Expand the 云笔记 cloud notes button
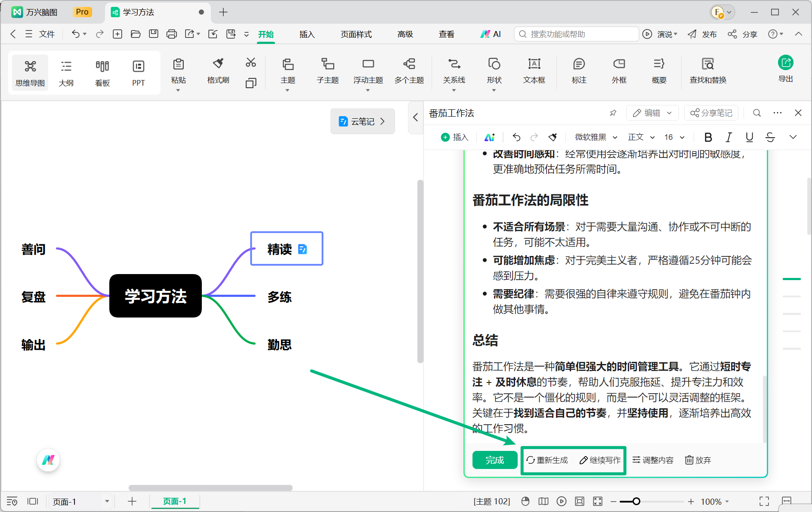Screen dimensions: 812x512 362,121
